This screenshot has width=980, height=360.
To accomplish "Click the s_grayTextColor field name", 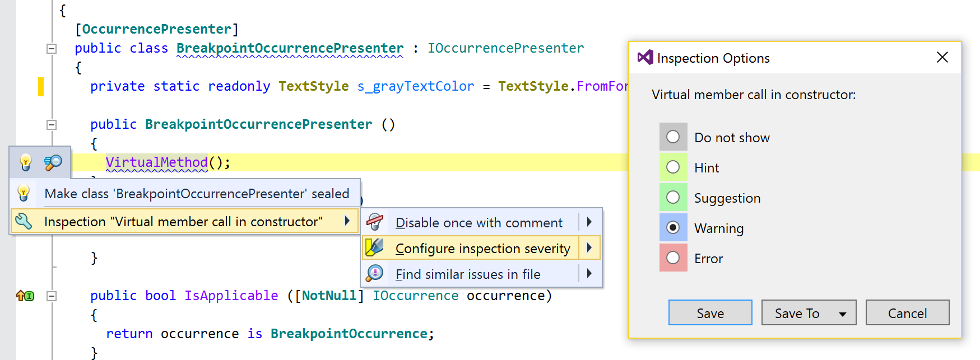I will [416, 86].
